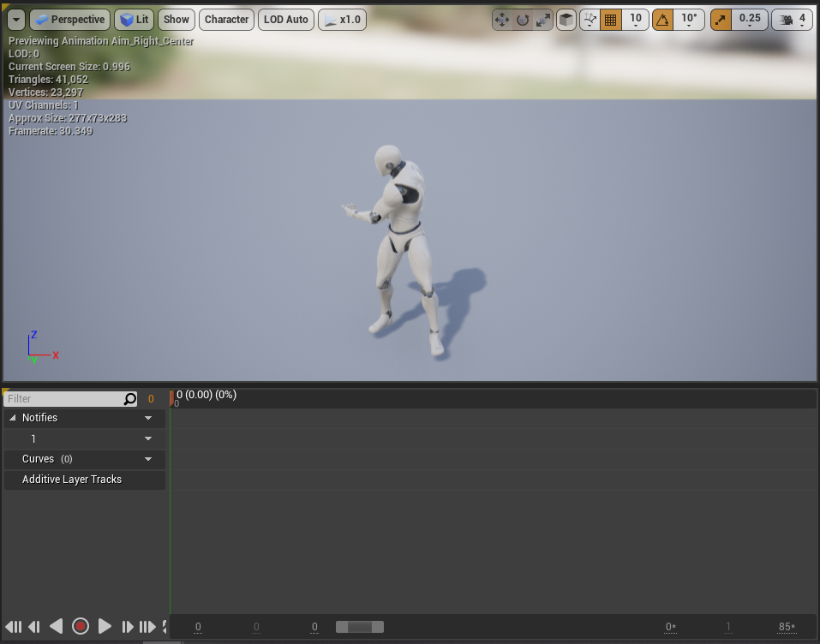This screenshot has height=644, width=820.
Task: Click the 'Vertices: 23,297' stat text
Action: point(45,92)
